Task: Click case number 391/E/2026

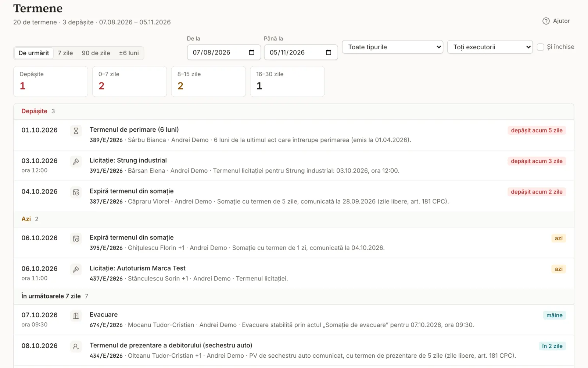Action: [106, 171]
